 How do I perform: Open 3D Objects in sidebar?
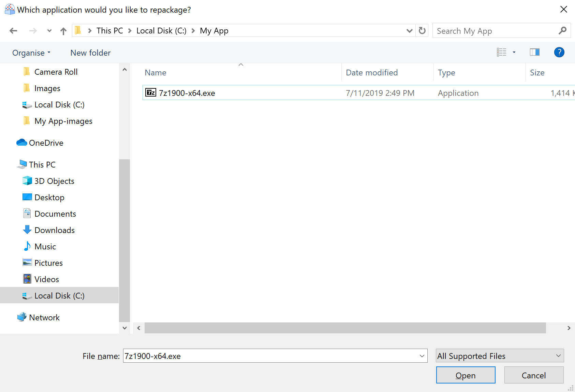pyautogui.click(x=54, y=181)
